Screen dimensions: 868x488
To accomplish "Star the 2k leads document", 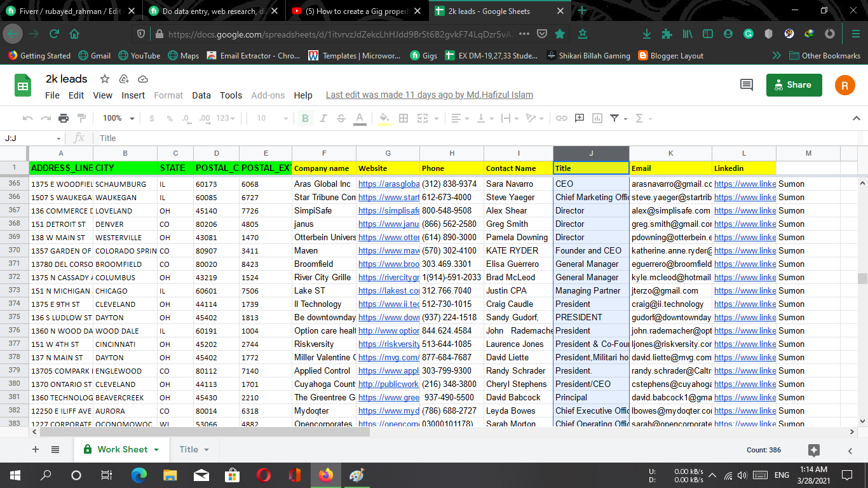I will pos(105,79).
